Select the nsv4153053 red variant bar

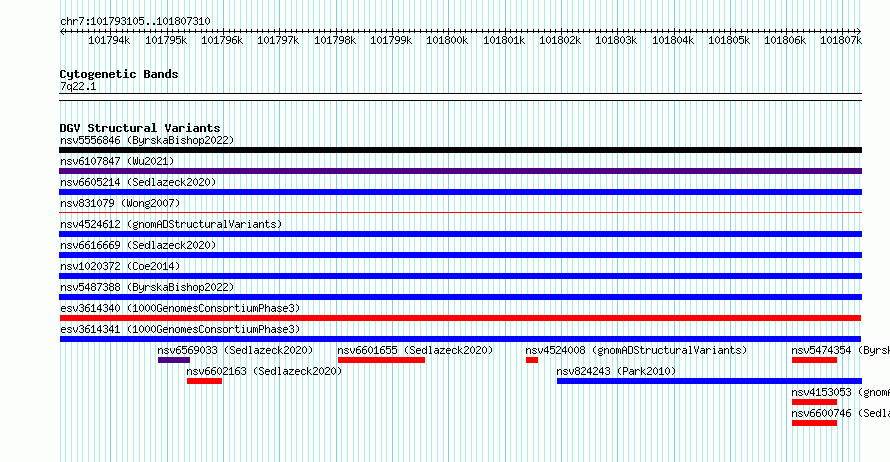point(815,402)
